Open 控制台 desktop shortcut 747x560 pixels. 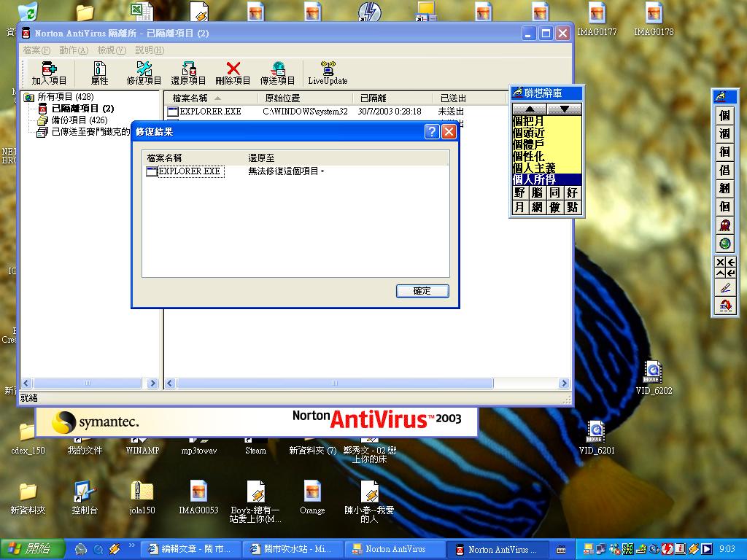coord(85,497)
